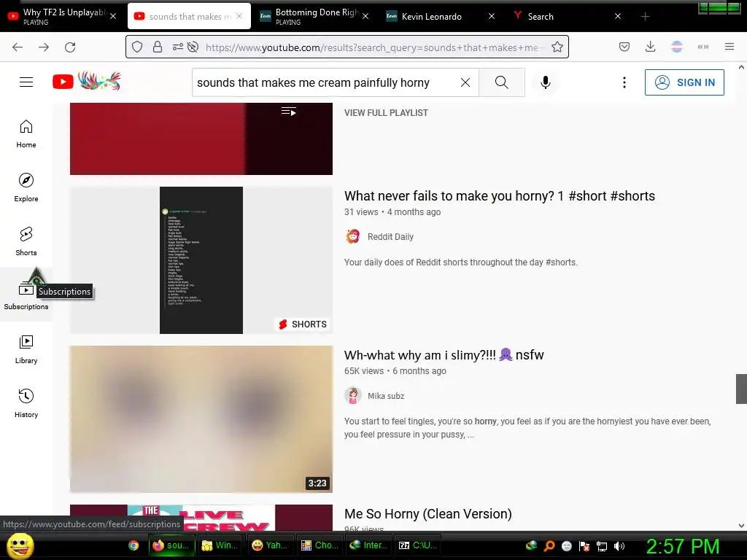Open the red playlist thumbnail
Screen dimensions: 747x560
tap(201, 139)
